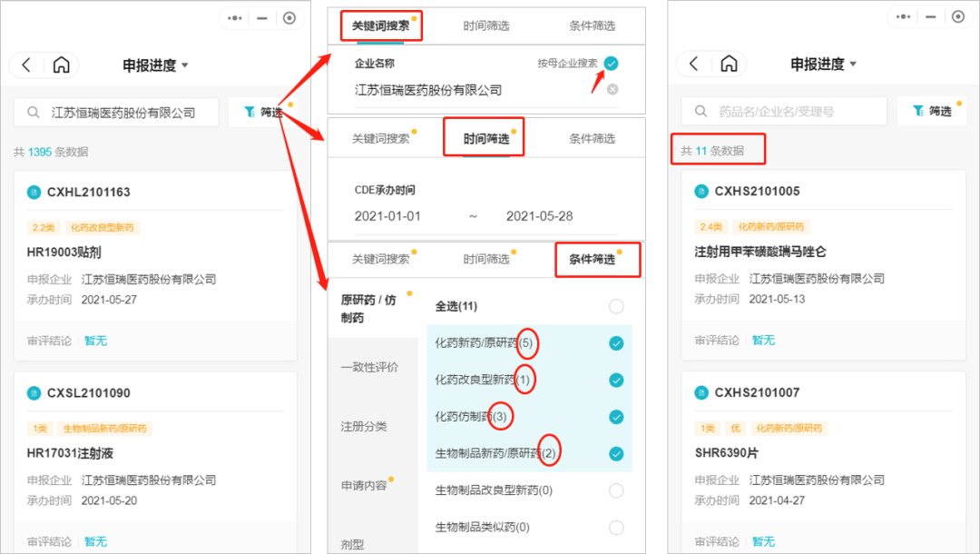
Task: Click drug name 注射用甲苯磺酸瑞马唑仑
Action: tap(760, 252)
